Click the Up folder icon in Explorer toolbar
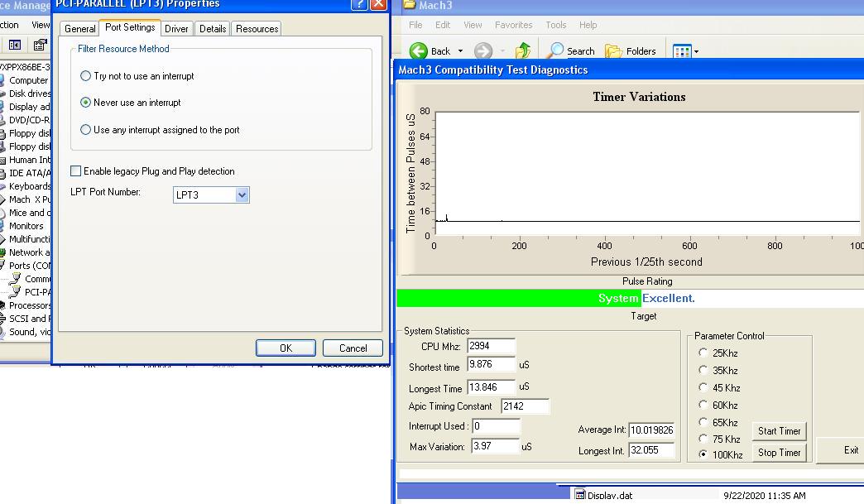This screenshot has height=504, width=864. [523, 51]
